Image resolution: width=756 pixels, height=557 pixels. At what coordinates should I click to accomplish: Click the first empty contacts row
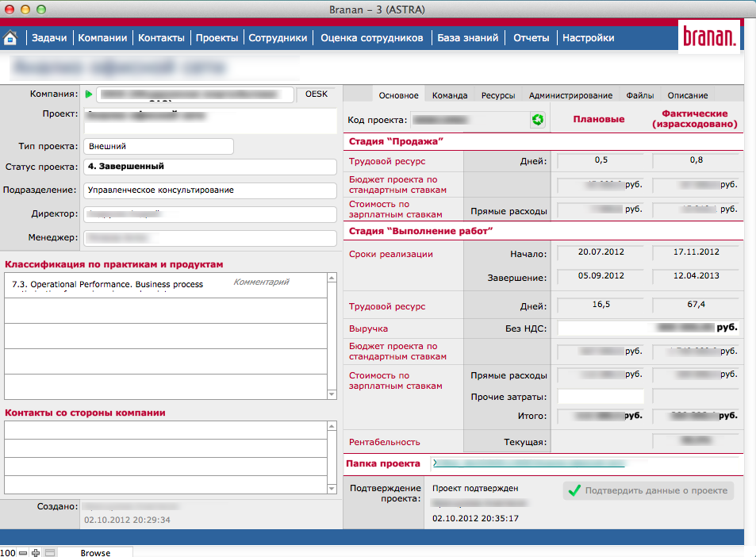point(166,430)
